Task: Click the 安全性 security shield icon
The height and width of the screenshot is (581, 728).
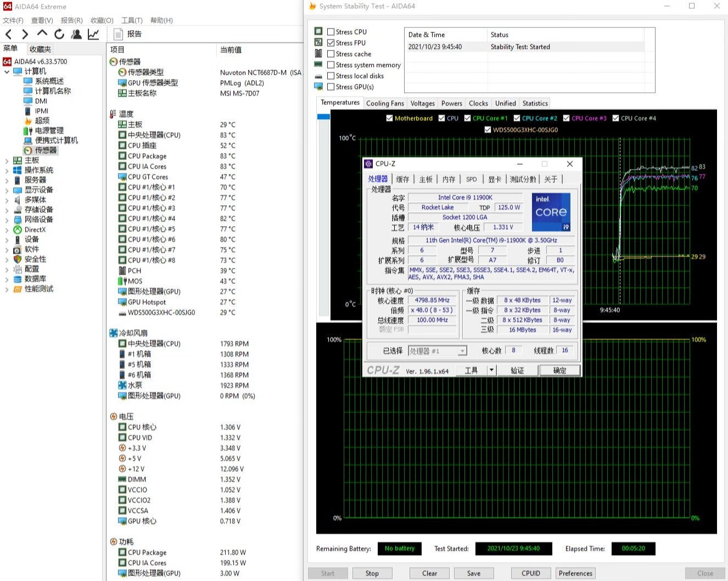Action: [x=18, y=259]
